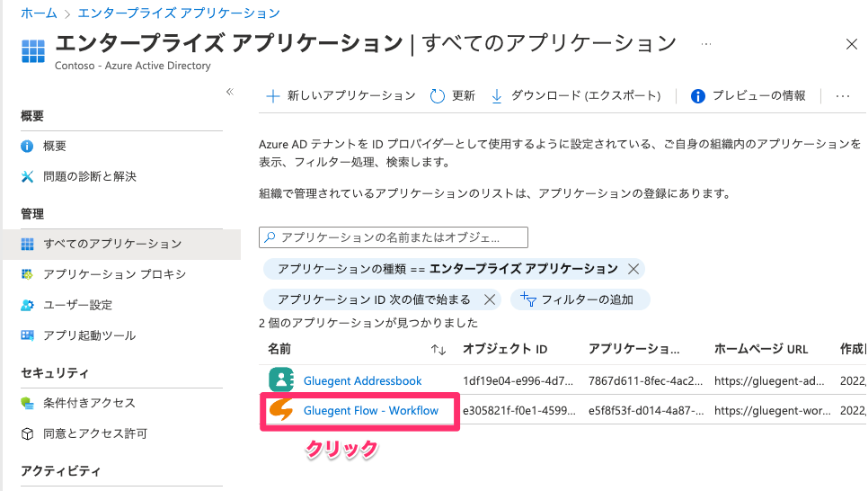Image resolution: width=868 pixels, height=491 pixels.
Task: Click the download (ダウンロード) export icon
Action: tap(497, 96)
